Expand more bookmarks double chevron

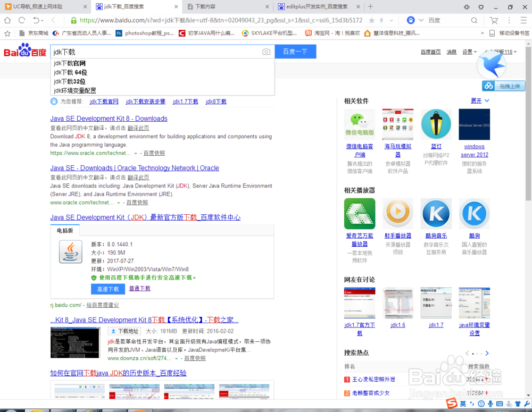click(x=482, y=33)
